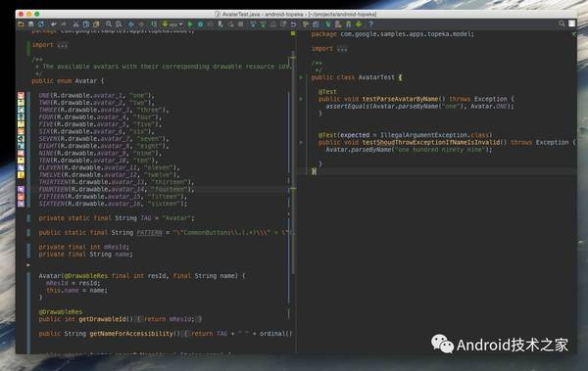Click the Synchronize refresh icon

point(41,24)
